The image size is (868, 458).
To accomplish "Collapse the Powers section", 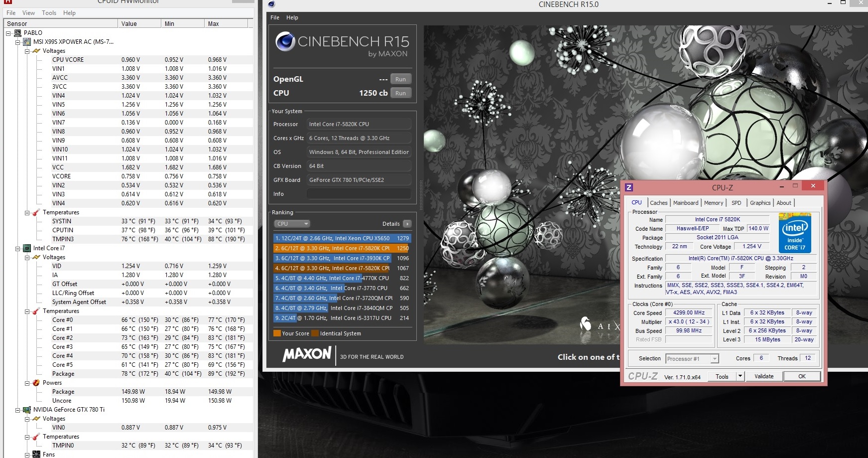I will (27, 383).
